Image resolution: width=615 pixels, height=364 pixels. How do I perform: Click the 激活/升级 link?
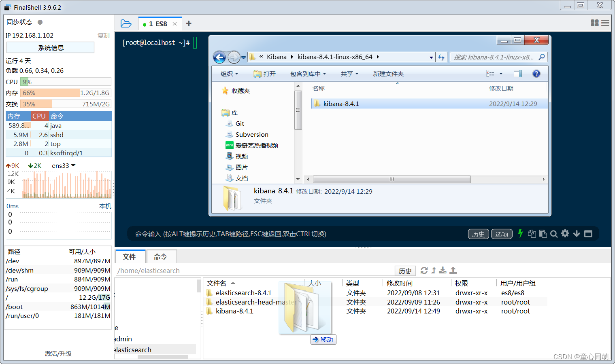(58, 353)
